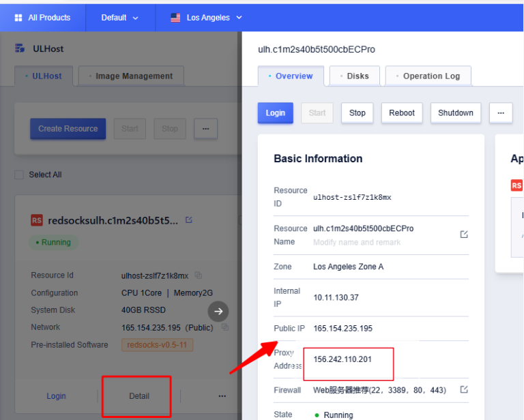This screenshot has width=524, height=420.
Task: Open the Operation Log tab
Action: click(x=428, y=76)
